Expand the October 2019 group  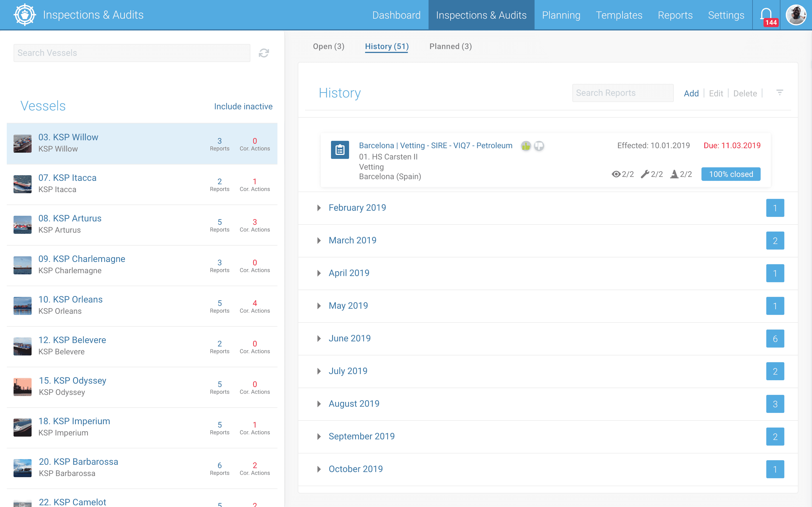point(355,469)
